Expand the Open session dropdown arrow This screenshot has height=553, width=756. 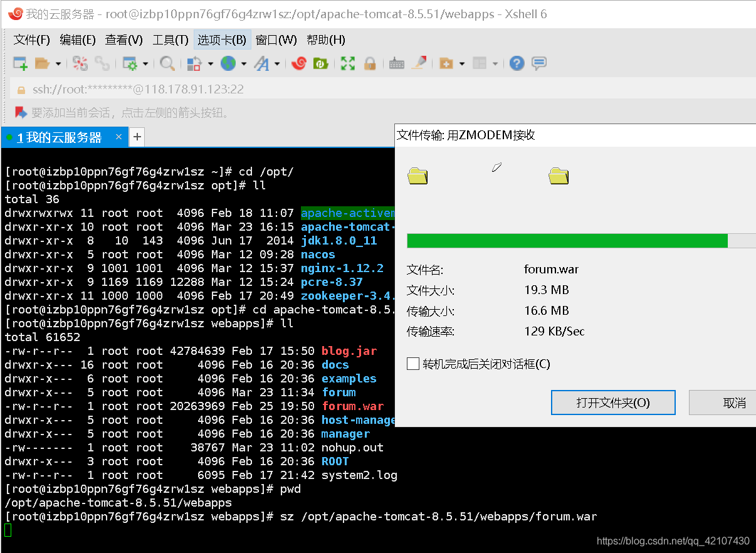click(x=58, y=64)
